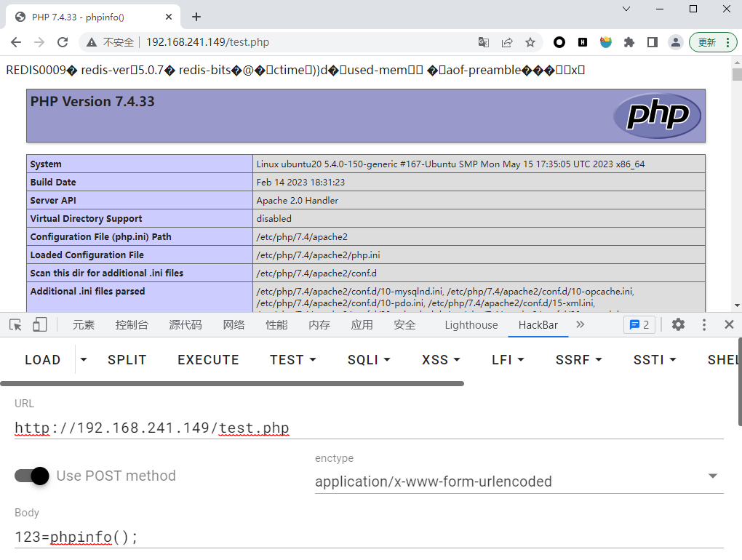Open the browser three-dot menu
742x560 pixels.
tap(727, 42)
